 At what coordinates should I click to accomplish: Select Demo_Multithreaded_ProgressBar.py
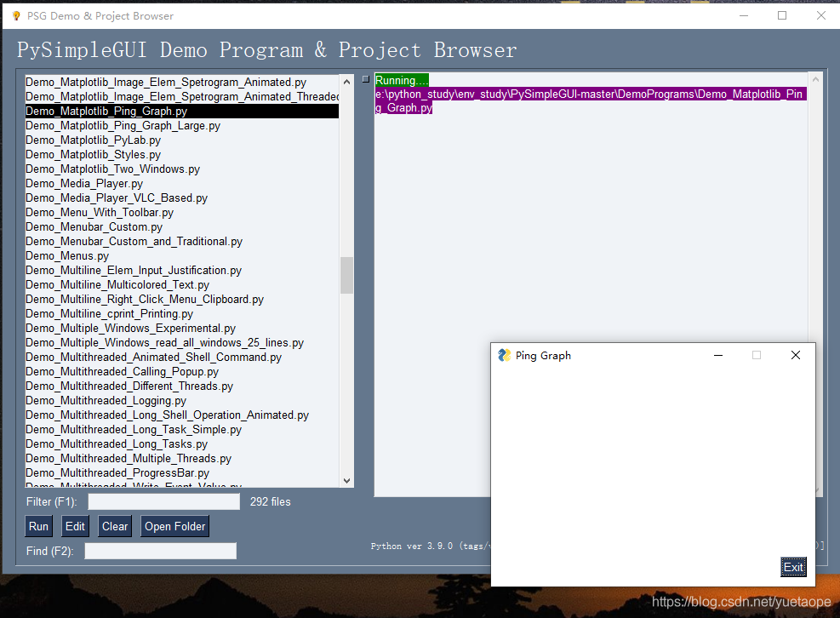pyautogui.click(x=181, y=472)
